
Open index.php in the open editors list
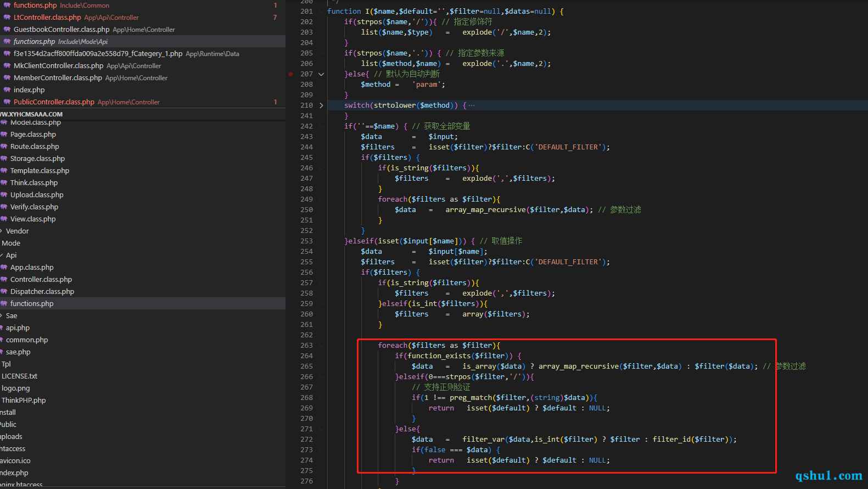(143, 90)
